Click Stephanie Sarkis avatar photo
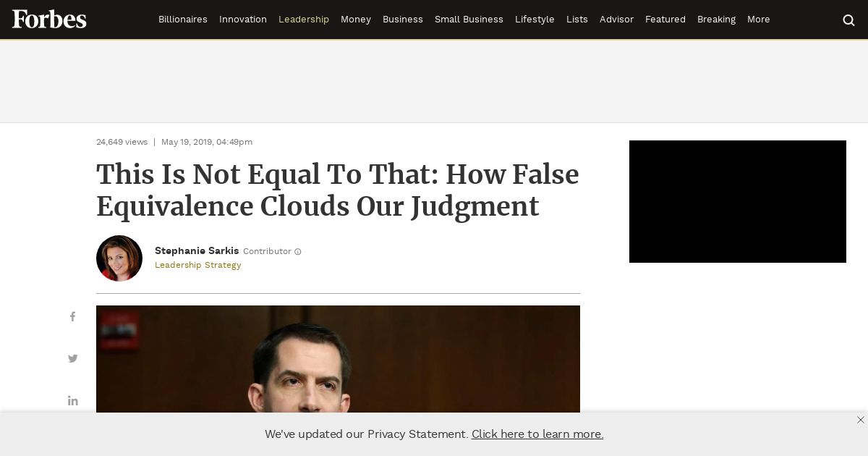 coord(119,258)
